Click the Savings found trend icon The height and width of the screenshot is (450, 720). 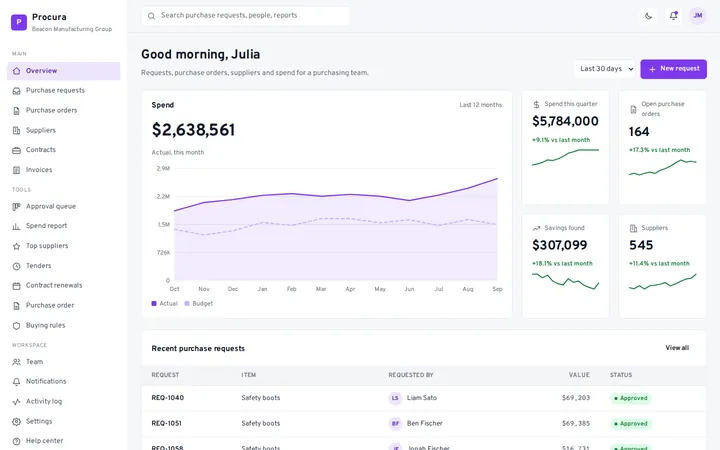click(x=536, y=228)
